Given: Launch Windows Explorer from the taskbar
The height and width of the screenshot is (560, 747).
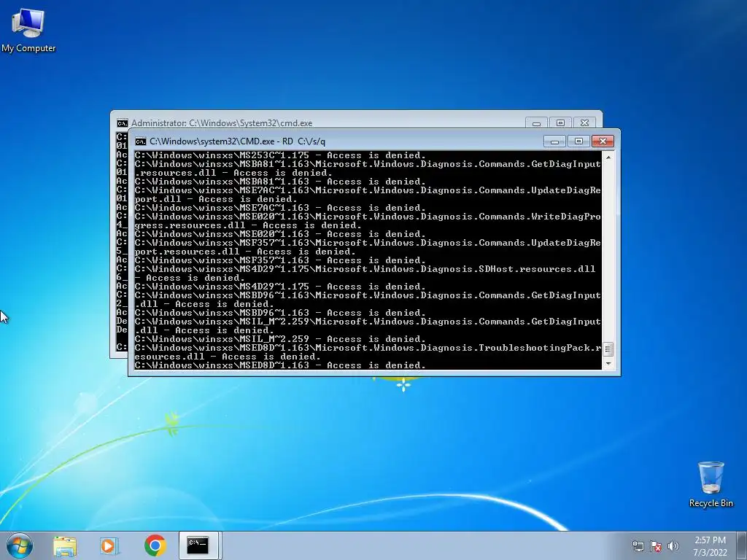Looking at the screenshot, I should (x=65, y=545).
